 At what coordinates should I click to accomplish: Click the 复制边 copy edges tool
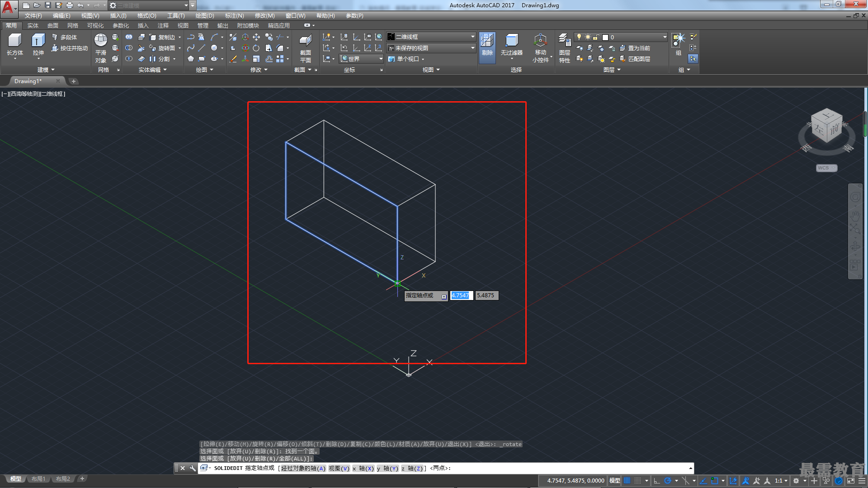pyautogui.click(x=162, y=37)
